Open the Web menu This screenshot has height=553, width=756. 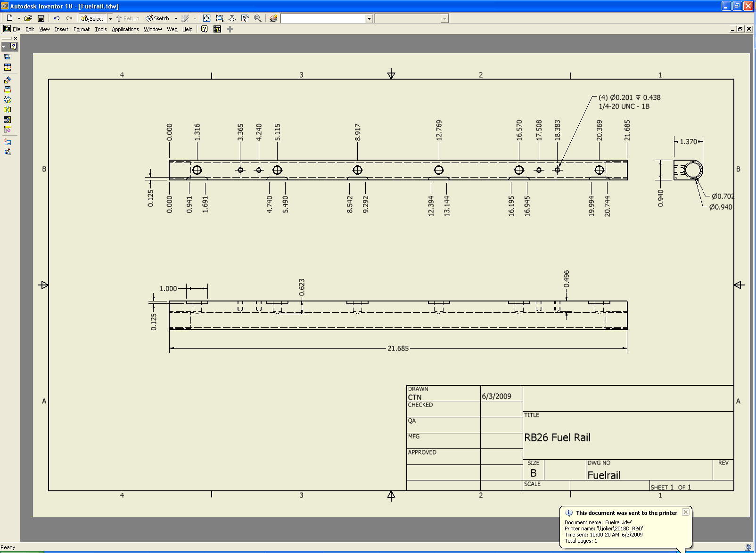pos(172,29)
